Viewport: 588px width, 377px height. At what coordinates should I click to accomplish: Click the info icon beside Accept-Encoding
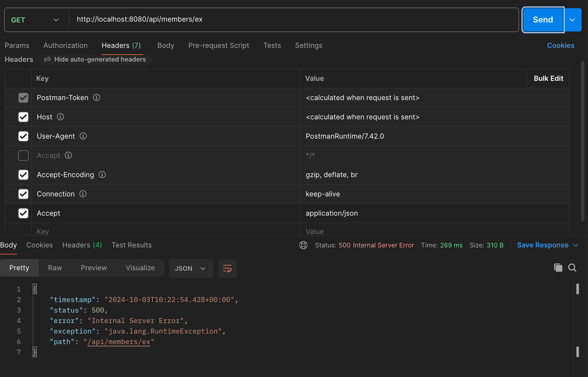[x=102, y=175]
